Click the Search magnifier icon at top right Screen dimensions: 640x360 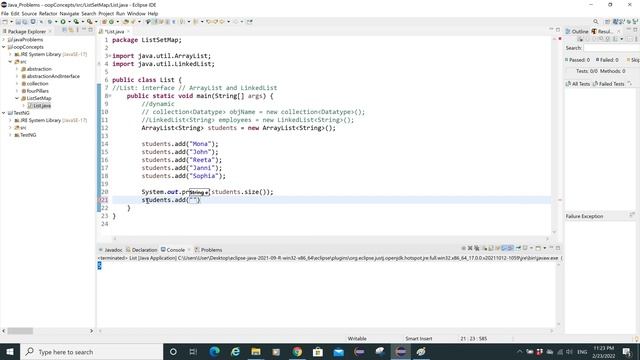coord(596,22)
